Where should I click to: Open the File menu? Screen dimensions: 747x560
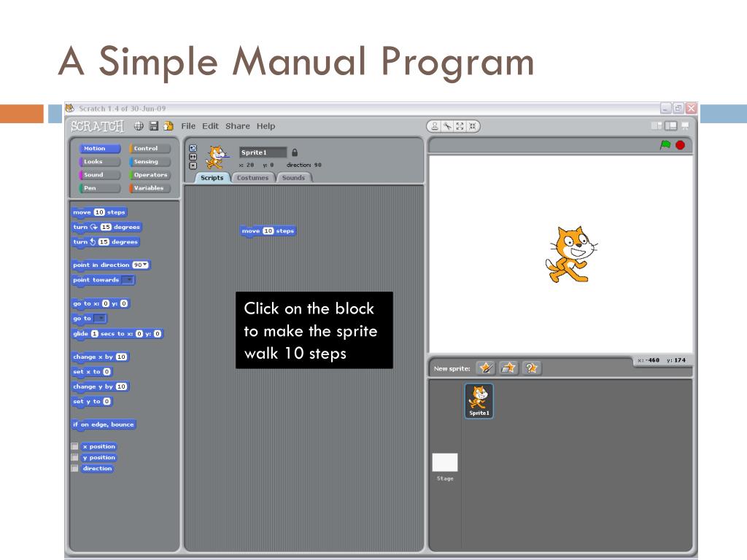click(188, 126)
